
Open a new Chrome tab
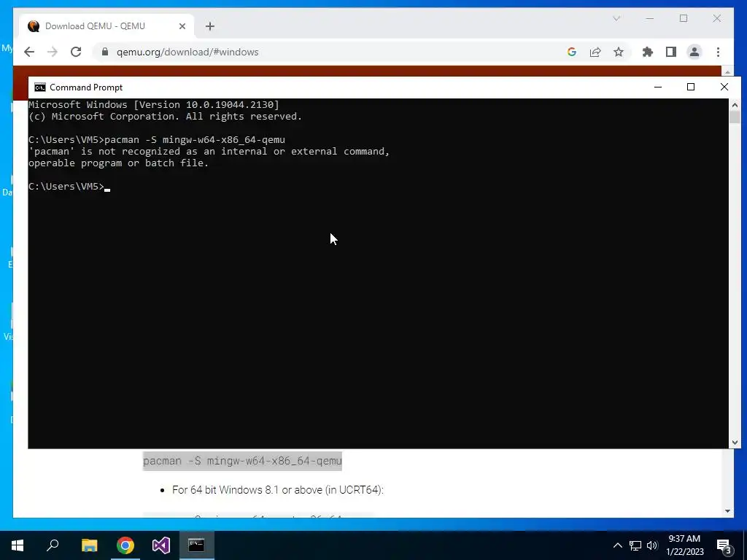tap(210, 26)
